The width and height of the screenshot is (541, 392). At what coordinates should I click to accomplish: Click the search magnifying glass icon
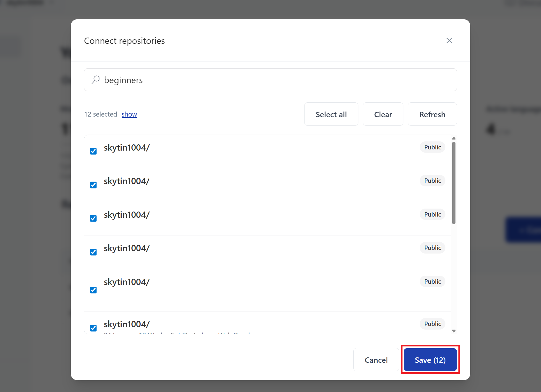click(95, 80)
